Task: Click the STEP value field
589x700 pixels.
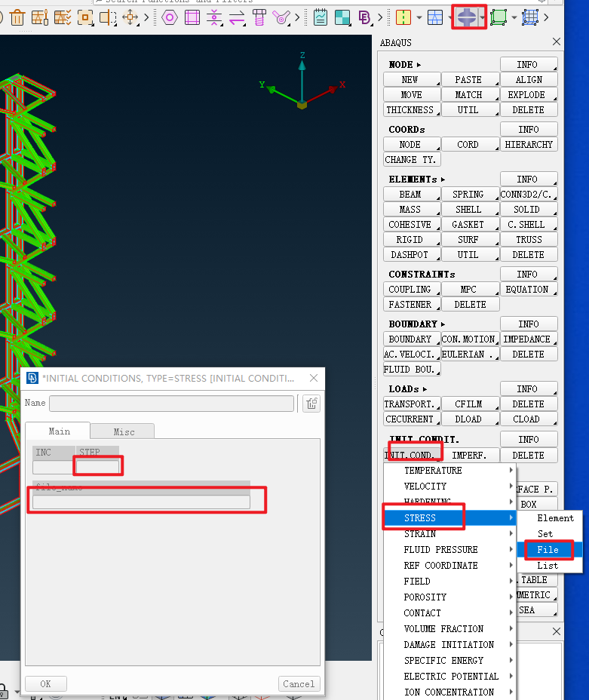Action: (x=98, y=467)
